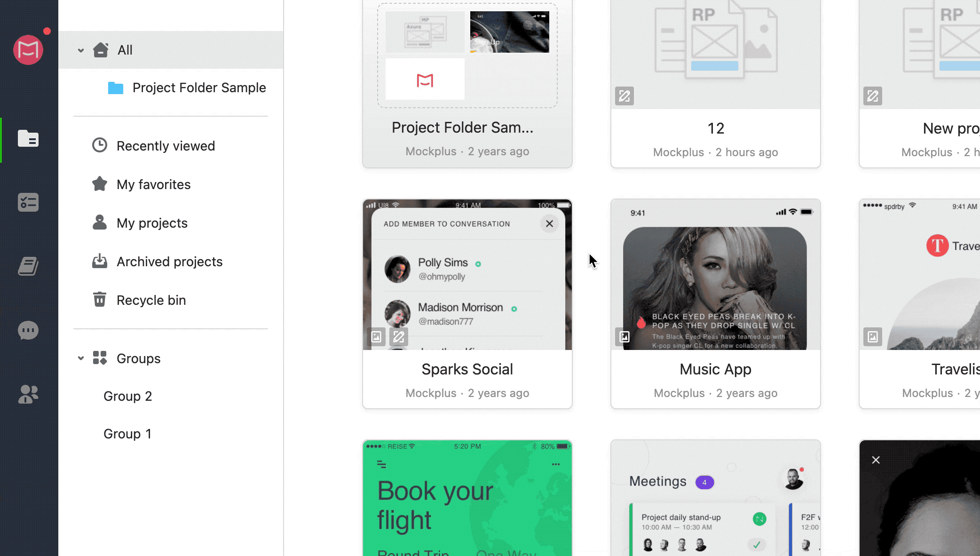Collapse the Groups section chevron

tap(81, 358)
